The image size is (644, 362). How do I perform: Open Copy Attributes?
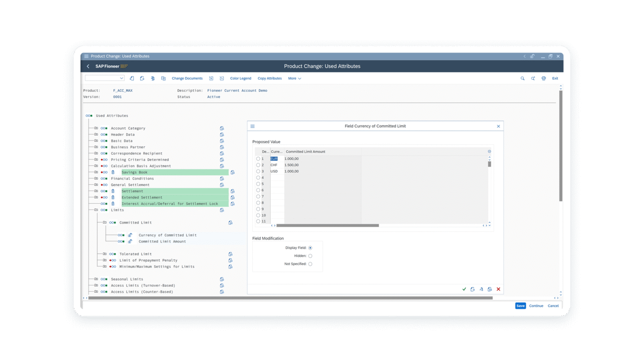tap(270, 78)
